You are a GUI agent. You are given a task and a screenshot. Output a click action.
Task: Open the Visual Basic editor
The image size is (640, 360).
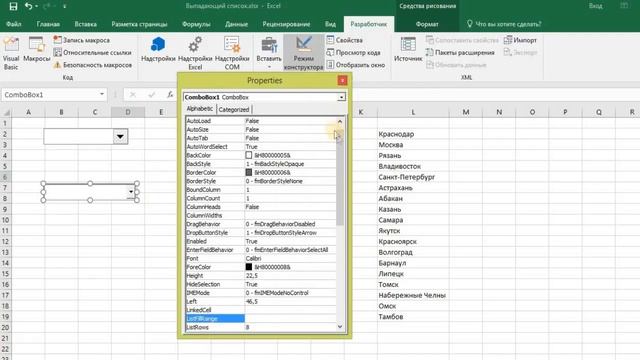click(11, 53)
